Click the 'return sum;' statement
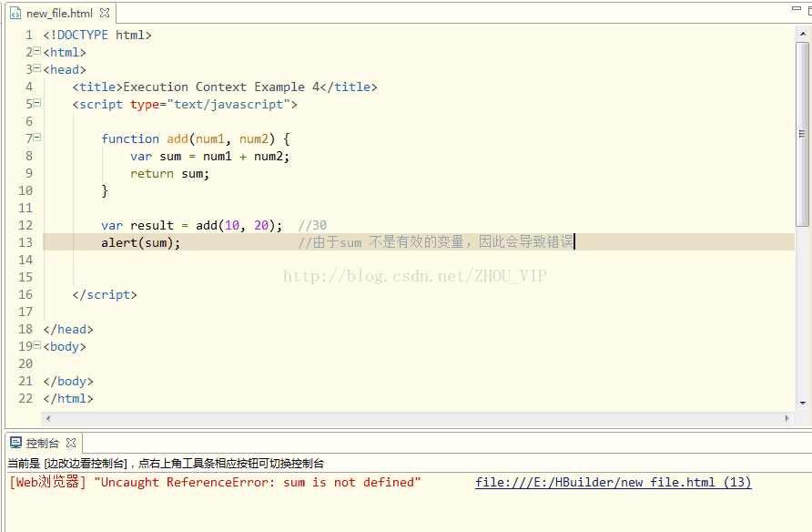 click(170, 173)
